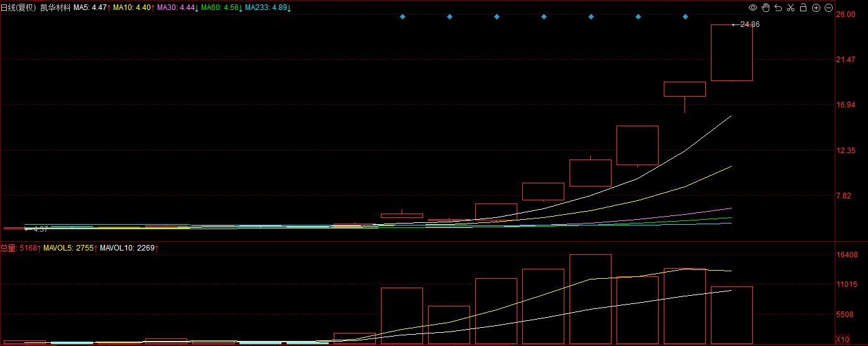This screenshot has height=346, width=868.
Task: Select the last volume bar on the right
Action: point(732,315)
